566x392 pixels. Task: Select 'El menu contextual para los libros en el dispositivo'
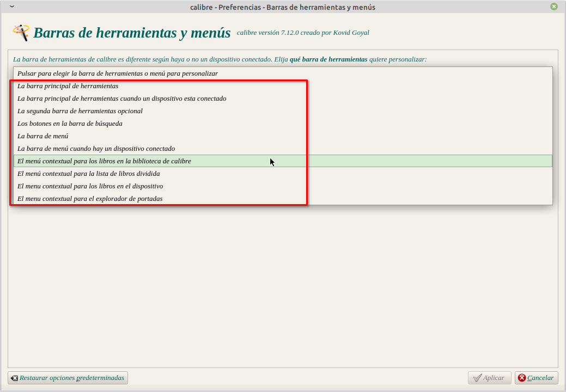click(283, 186)
